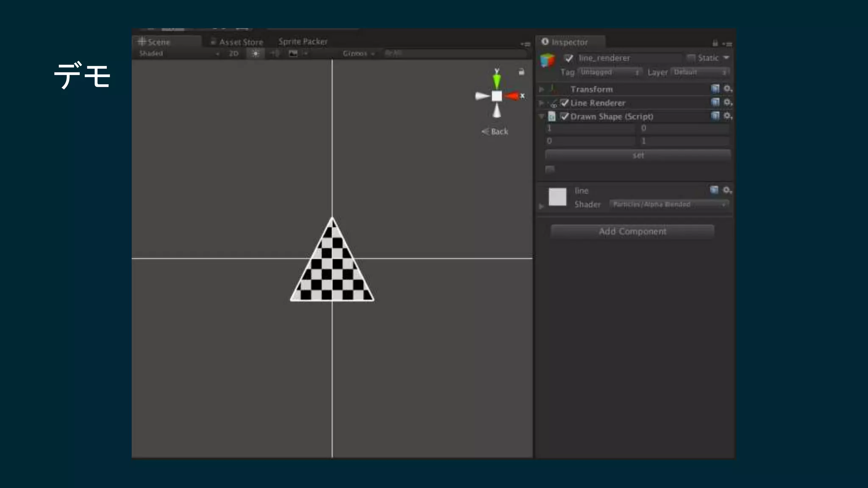Toggle the Static checkbox

[691, 58]
